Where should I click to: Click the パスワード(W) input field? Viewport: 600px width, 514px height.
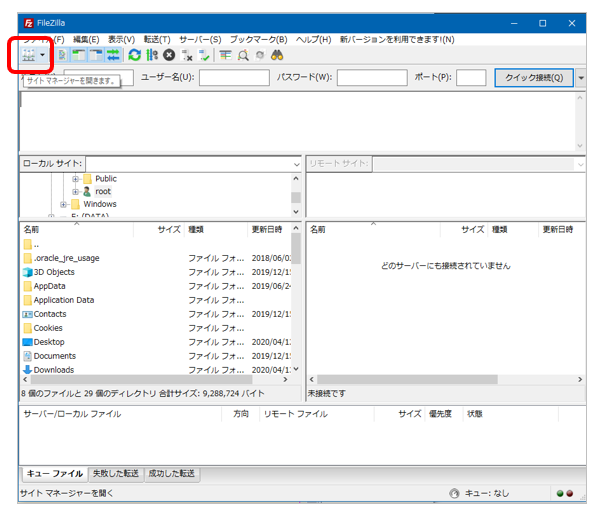(x=372, y=77)
